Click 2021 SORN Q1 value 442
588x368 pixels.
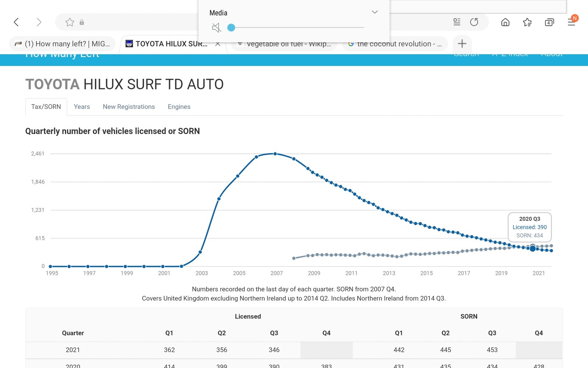coord(399,350)
